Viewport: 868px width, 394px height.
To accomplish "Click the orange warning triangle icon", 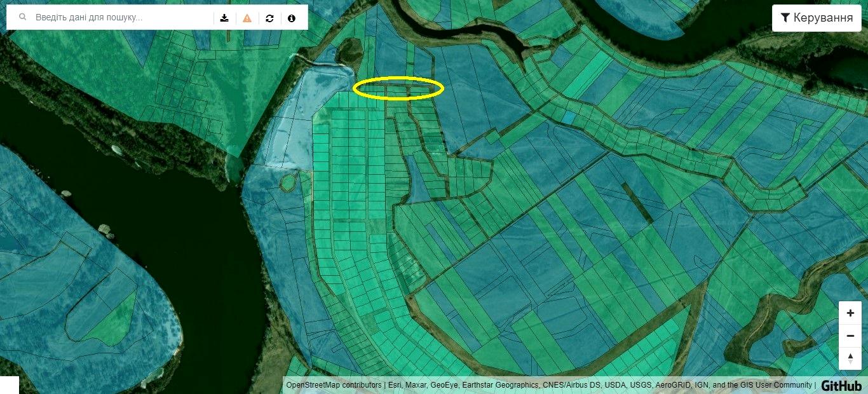I will coord(247,18).
